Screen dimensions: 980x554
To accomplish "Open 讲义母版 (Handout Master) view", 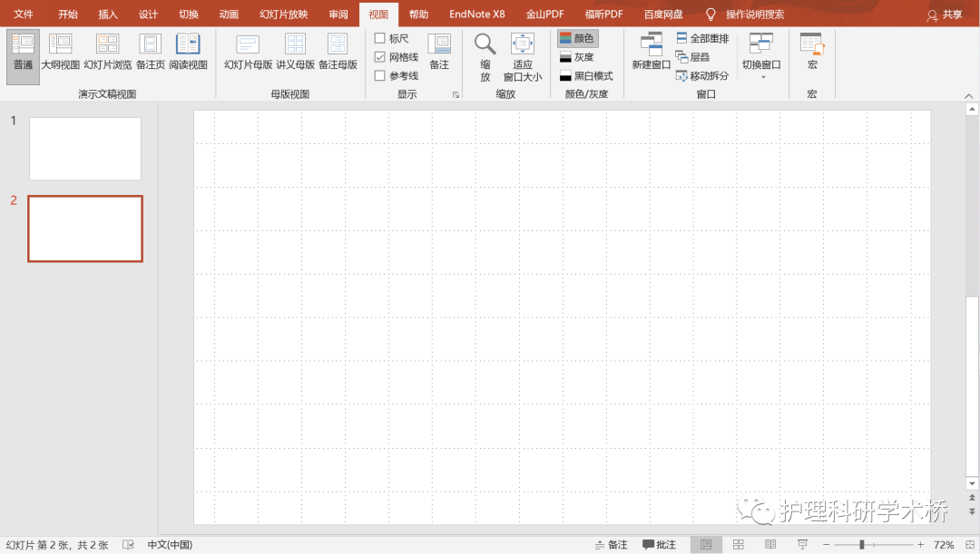I will (x=294, y=53).
